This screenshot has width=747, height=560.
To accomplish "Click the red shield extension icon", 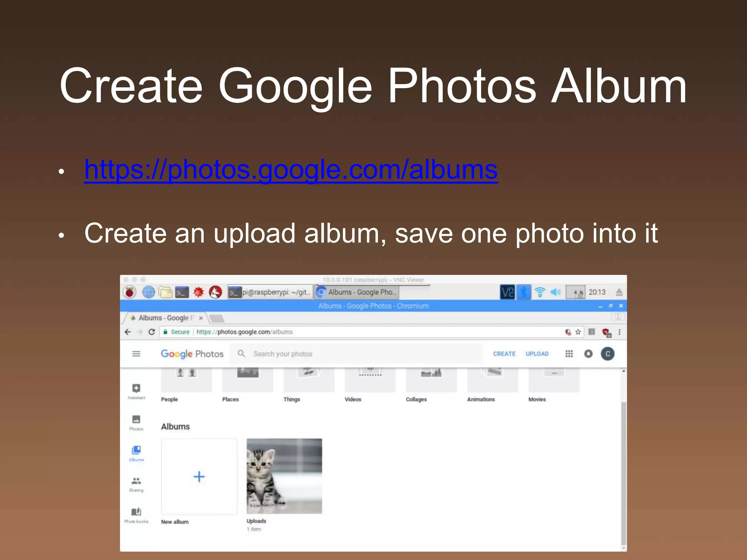I will 607,332.
